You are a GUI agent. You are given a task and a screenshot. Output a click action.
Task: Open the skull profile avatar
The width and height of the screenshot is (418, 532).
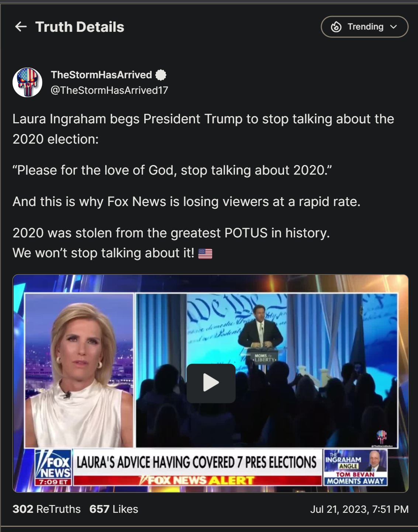[27, 82]
